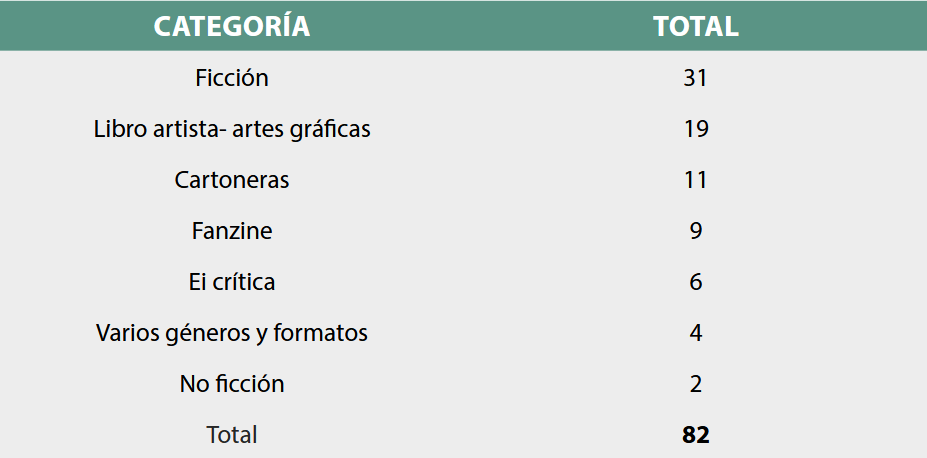Select Libro artista- artes gráficas row label
Viewport: 927px width, 458px height.
click(232, 129)
